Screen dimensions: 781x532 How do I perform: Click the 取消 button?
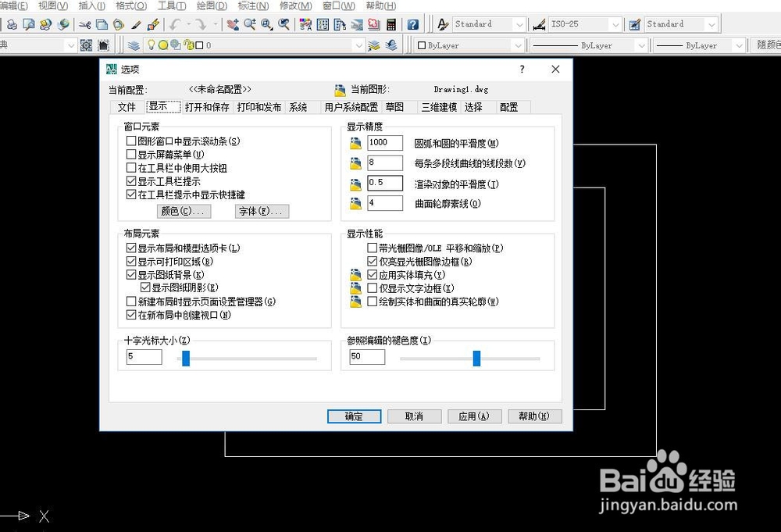tap(415, 416)
